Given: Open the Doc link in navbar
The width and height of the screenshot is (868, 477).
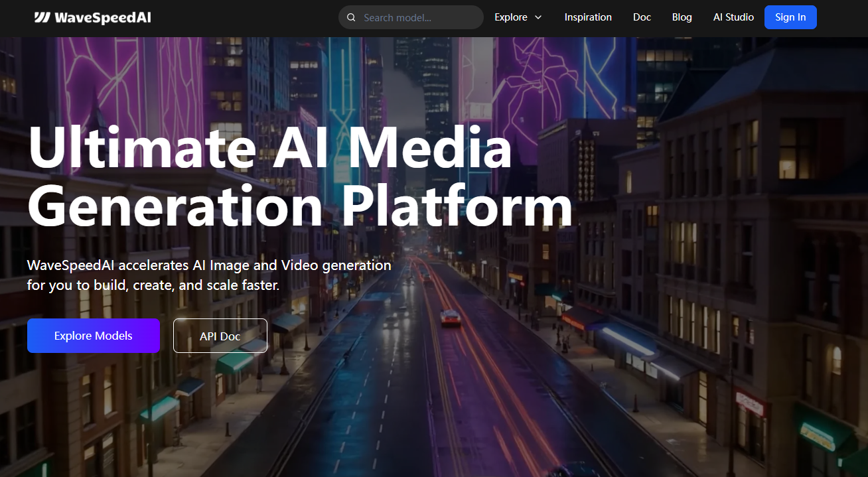Looking at the screenshot, I should (x=642, y=17).
